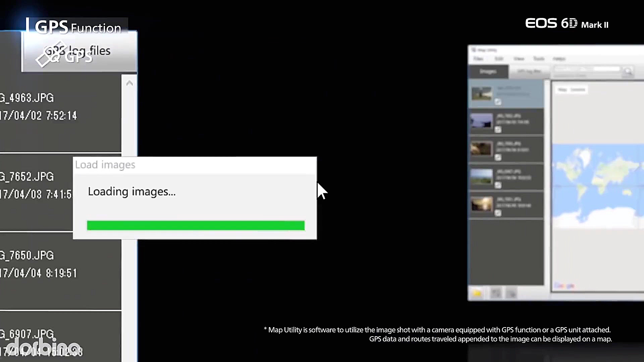Viewport: 644px width, 362px height.
Task: Click the Satellite view button on the map
Action: tap(578, 90)
